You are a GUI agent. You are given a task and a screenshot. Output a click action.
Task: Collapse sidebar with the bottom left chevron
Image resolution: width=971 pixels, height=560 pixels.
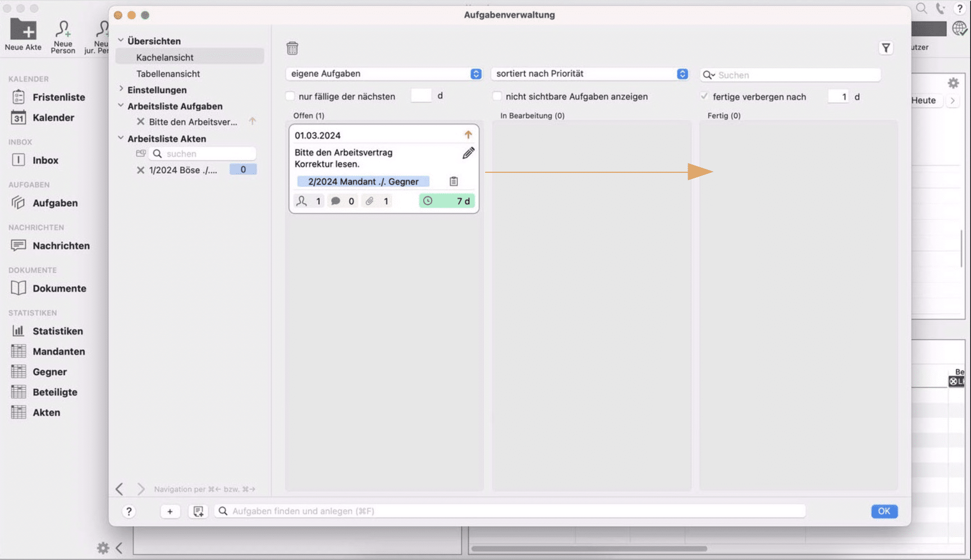[119, 548]
